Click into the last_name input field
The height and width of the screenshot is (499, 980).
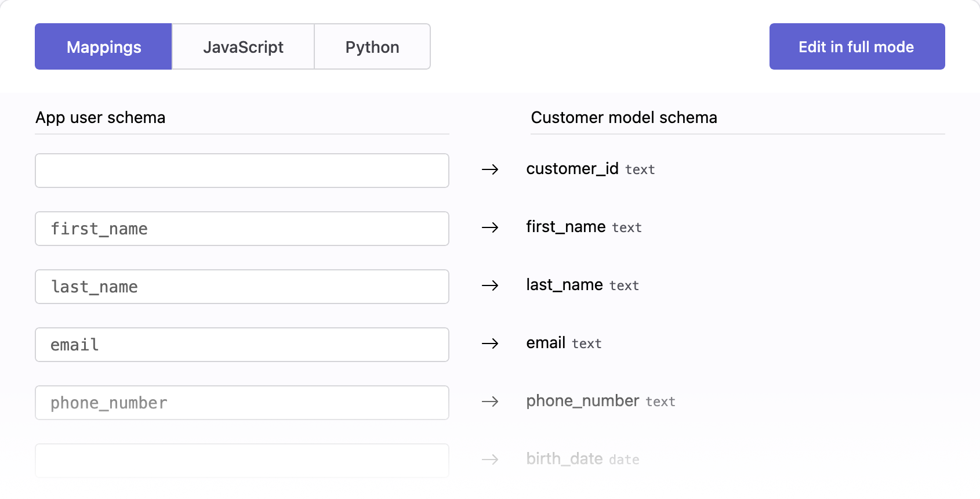click(x=242, y=287)
